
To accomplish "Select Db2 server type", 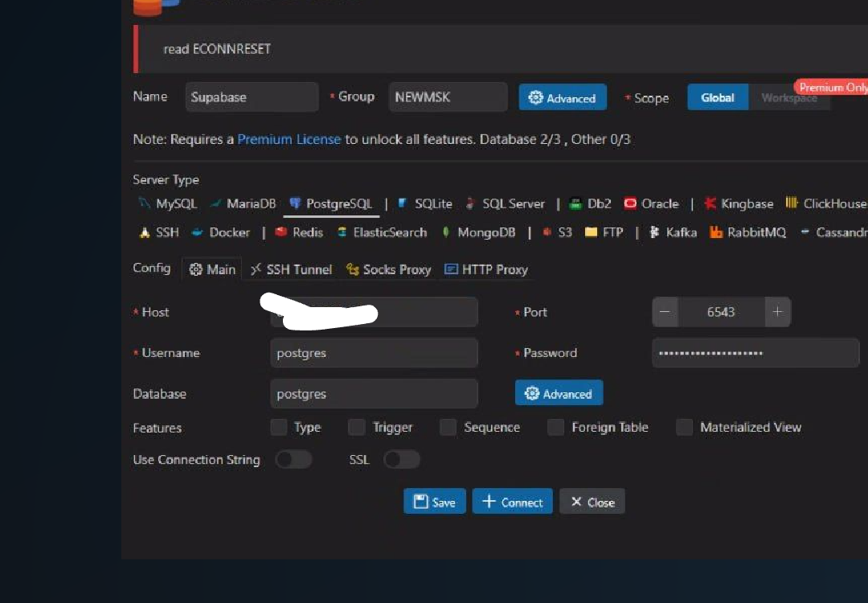I will tap(591, 203).
